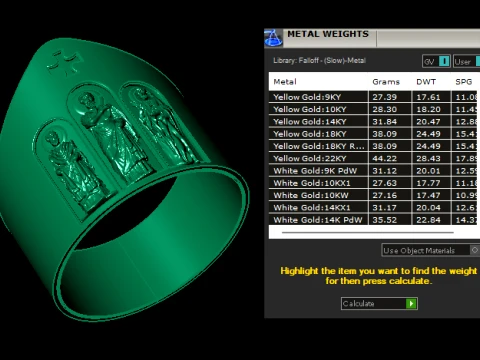Select the White Gold:14K PdW row
480x360 pixels.
[x=374, y=220]
